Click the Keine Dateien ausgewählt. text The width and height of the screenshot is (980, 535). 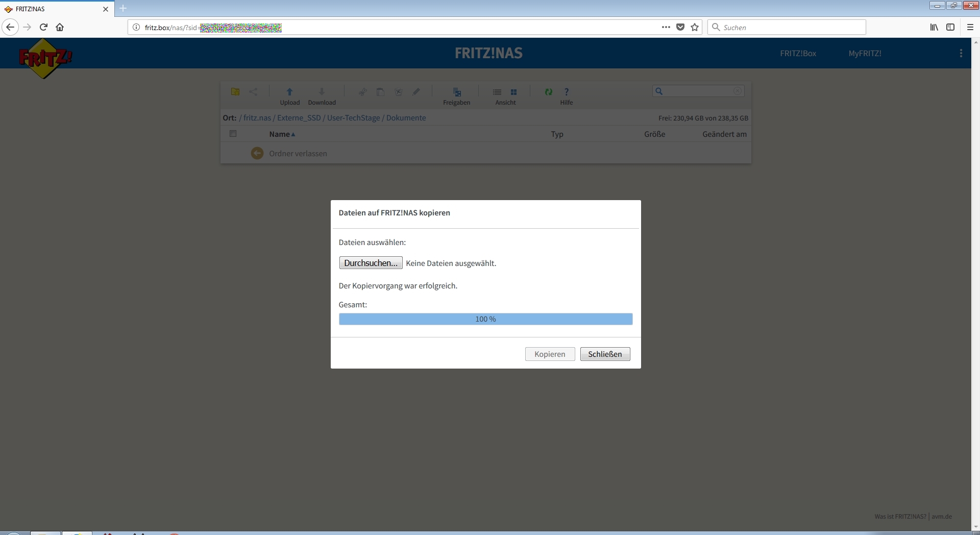(451, 263)
